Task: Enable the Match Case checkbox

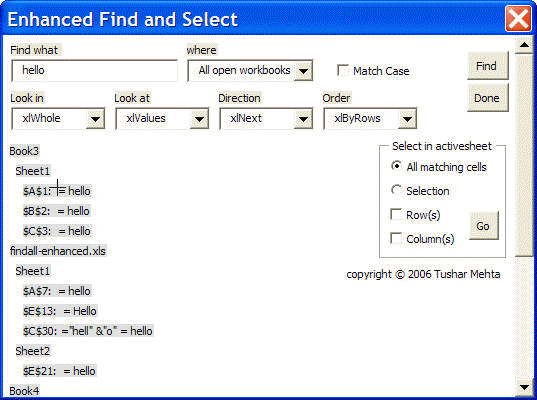Action: pyautogui.click(x=343, y=71)
